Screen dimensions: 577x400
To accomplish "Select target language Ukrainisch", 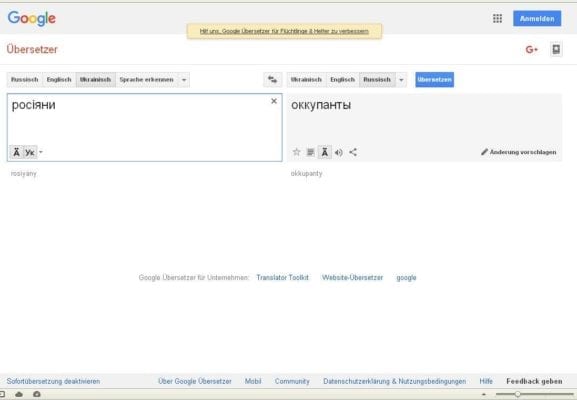I will pyautogui.click(x=306, y=79).
